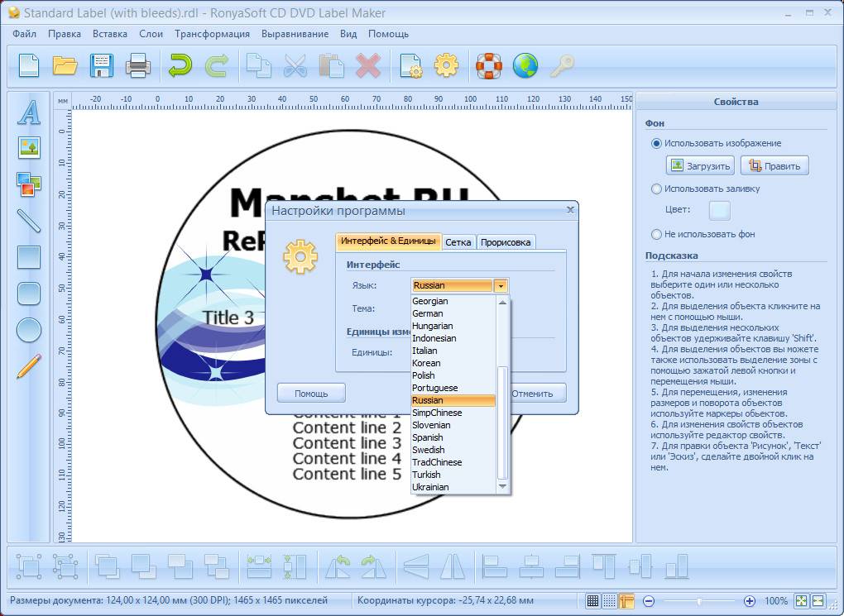This screenshot has width=844, height=616.
Task: Cut the selection with the scissors icon
Action: [295, 65]
